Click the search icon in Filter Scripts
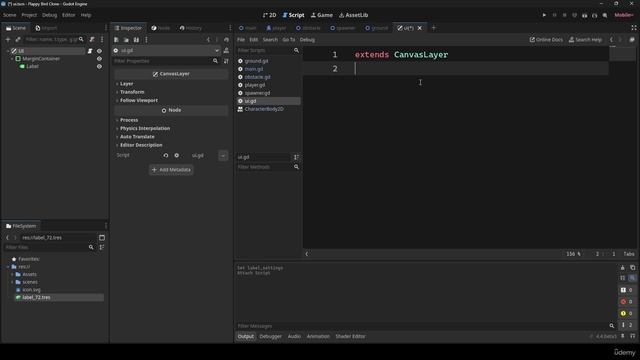This screenshot has height=360, width=640. click(296, 51)
